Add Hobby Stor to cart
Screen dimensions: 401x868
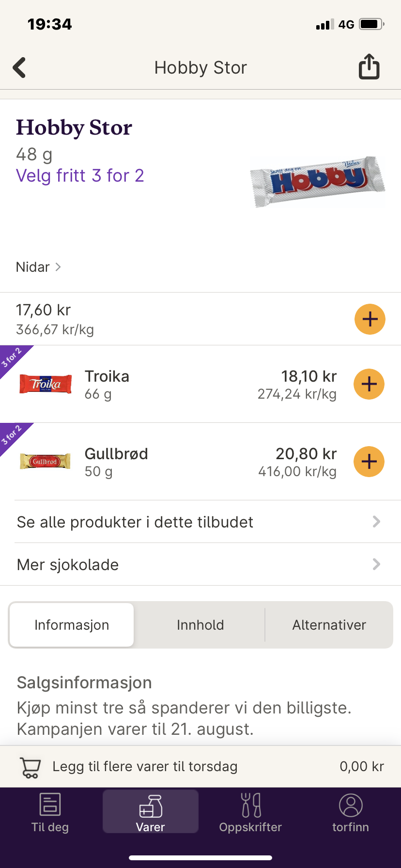point(370,319)
